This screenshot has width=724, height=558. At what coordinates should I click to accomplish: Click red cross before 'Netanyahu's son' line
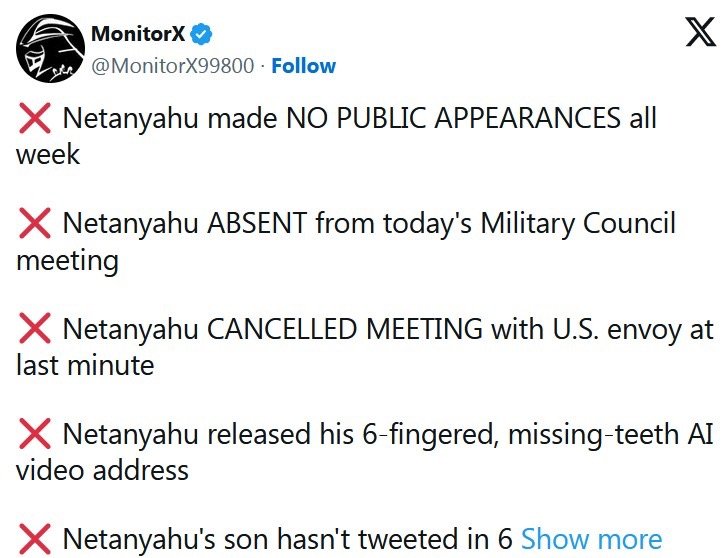[x=35, y=539]
